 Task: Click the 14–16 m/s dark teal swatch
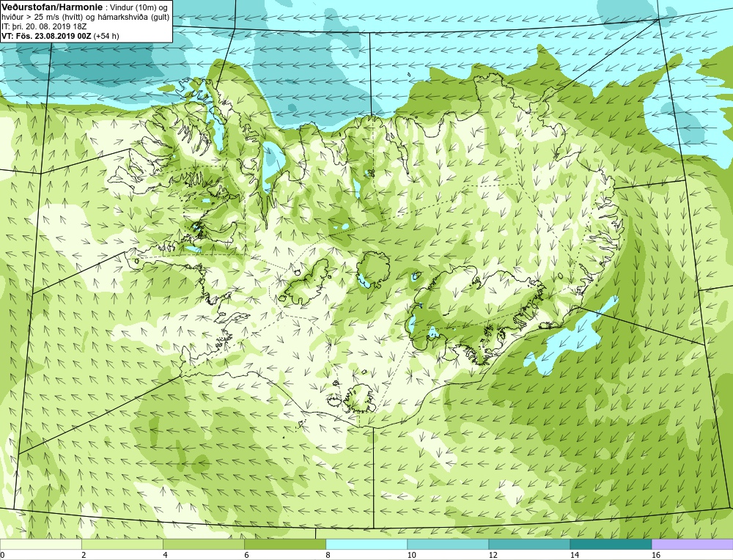[x=611, y=544]
